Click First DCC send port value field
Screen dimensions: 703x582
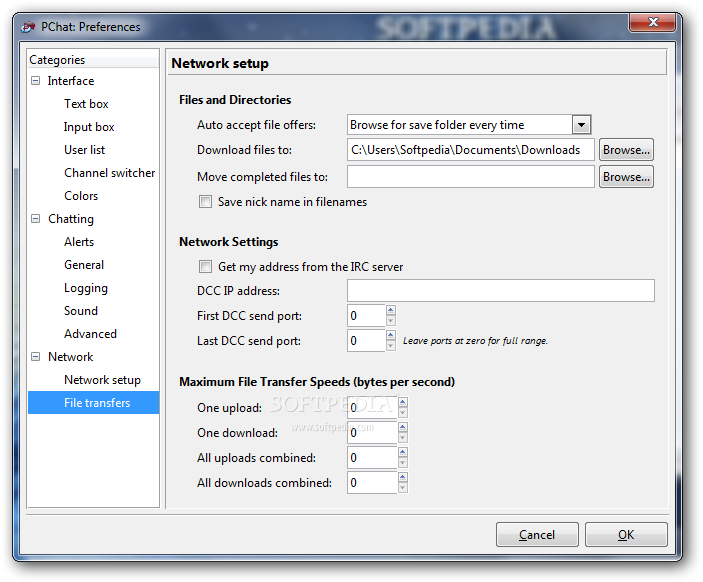tap(366, 316)
